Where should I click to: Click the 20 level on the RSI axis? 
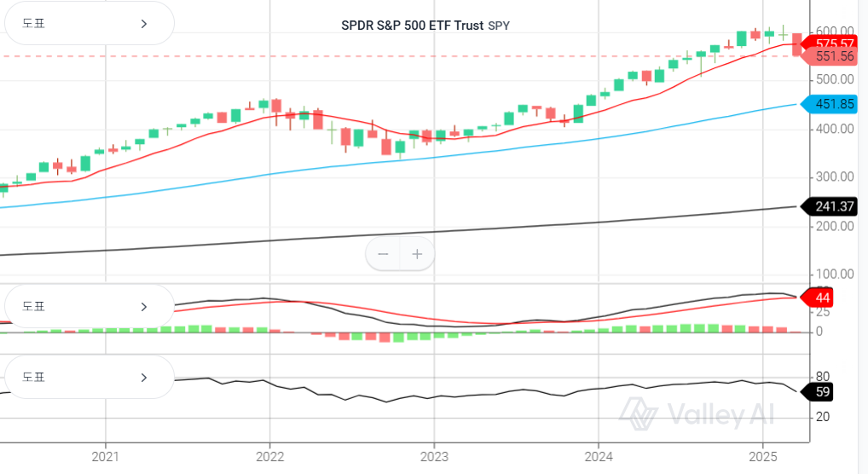tap(823, 417)
